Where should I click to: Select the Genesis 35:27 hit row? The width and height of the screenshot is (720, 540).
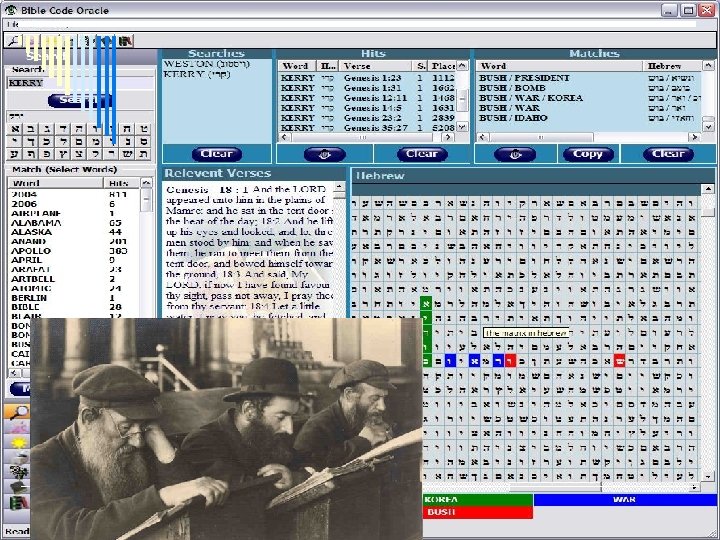coord(368,128)
